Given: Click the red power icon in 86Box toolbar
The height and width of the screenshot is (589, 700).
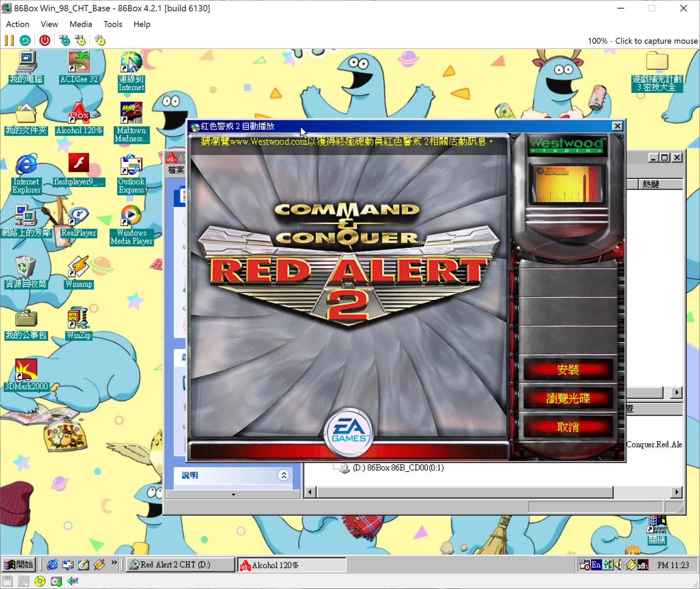Looking at the screenshot, I should (x=45, y=40).
